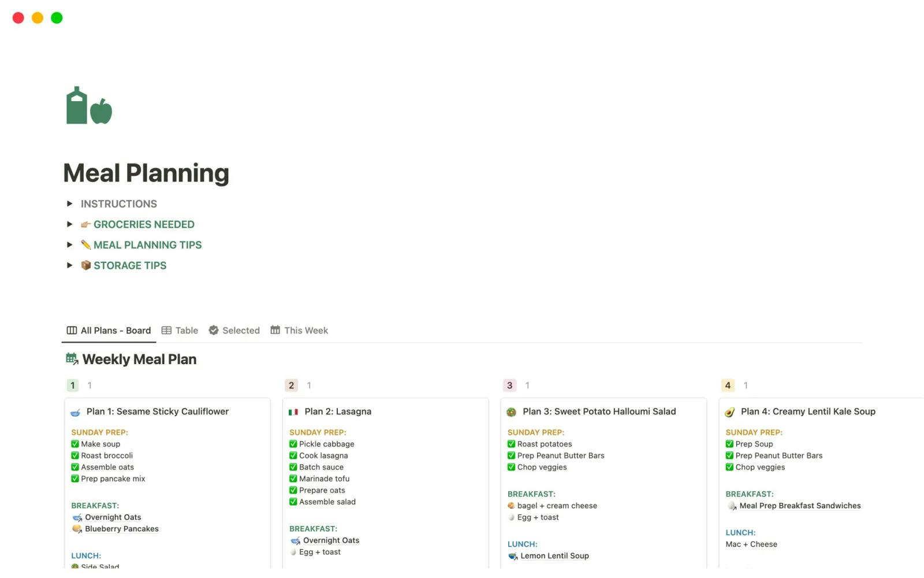This screenshot has height=578, width=924.
Task: Click the avocado icon on Plan 4 card
Action: (730, 412)
